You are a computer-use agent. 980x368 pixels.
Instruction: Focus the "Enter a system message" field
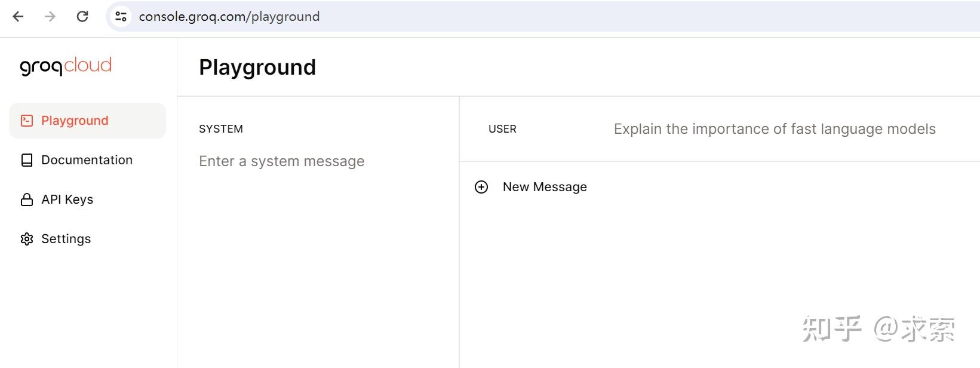point(281,161)
